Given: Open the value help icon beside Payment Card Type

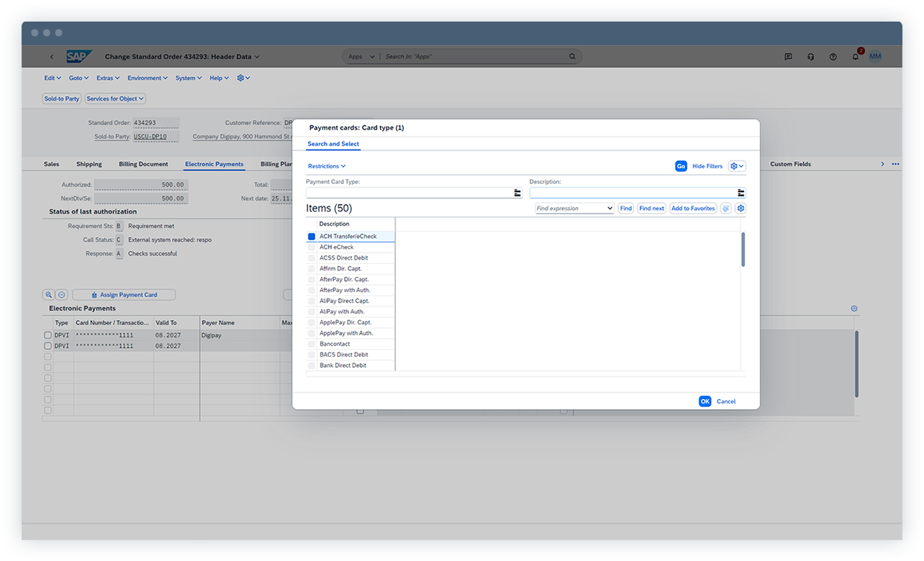Looking at the screenshot, I should pos(517,192).
